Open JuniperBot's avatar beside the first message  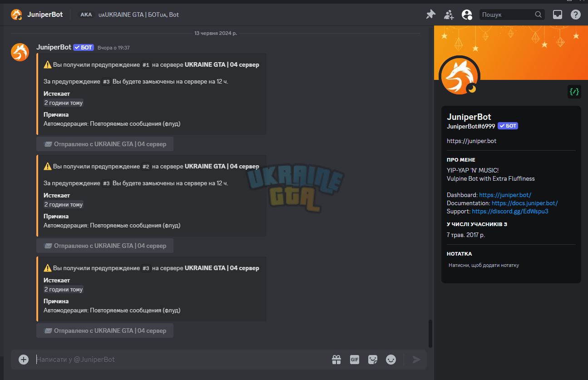[20, 52]
